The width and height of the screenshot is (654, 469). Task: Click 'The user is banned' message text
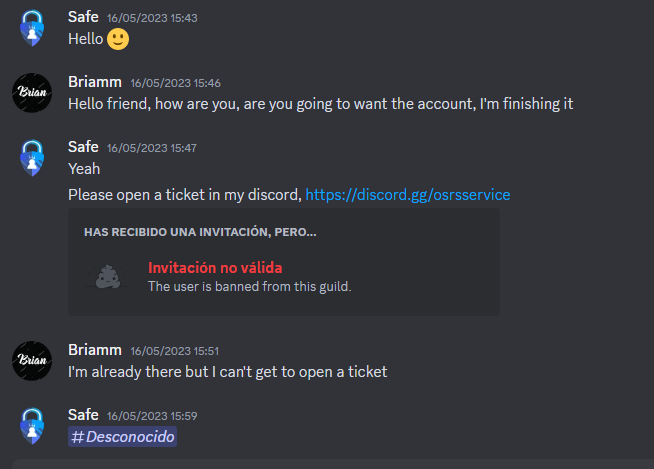[x=250, y=287]
